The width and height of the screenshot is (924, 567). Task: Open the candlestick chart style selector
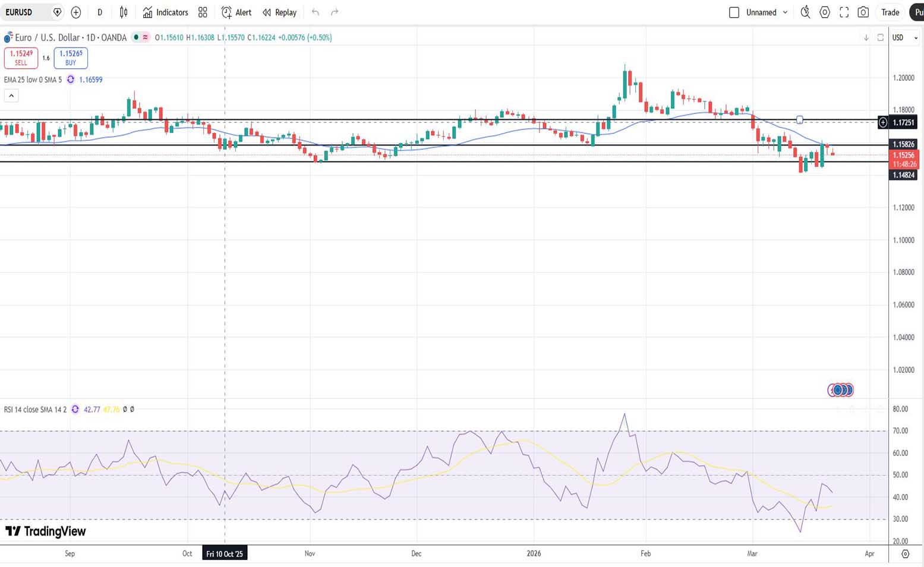pyautogui.click(x=124, y=12)
